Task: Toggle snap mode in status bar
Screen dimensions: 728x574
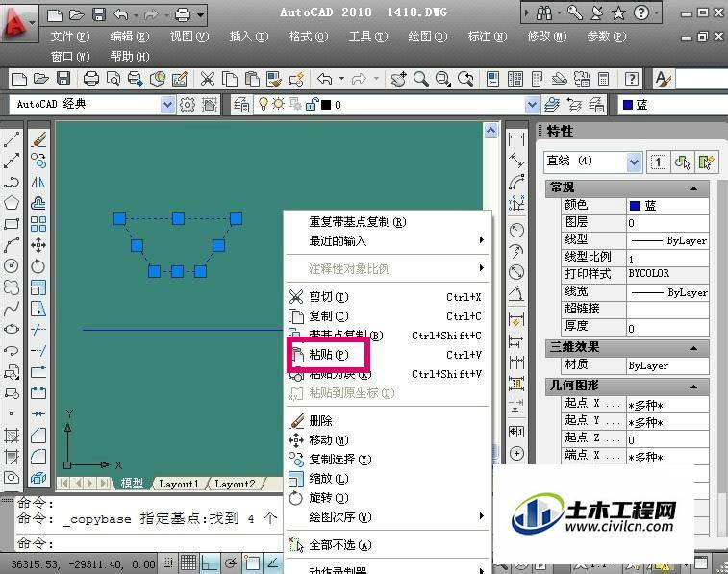Action: [x=167, y=562]
